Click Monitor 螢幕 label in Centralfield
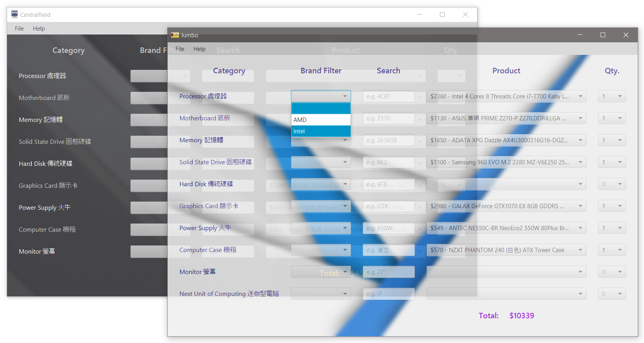Screen dimensions: 644x343 (x=37, y=252)
